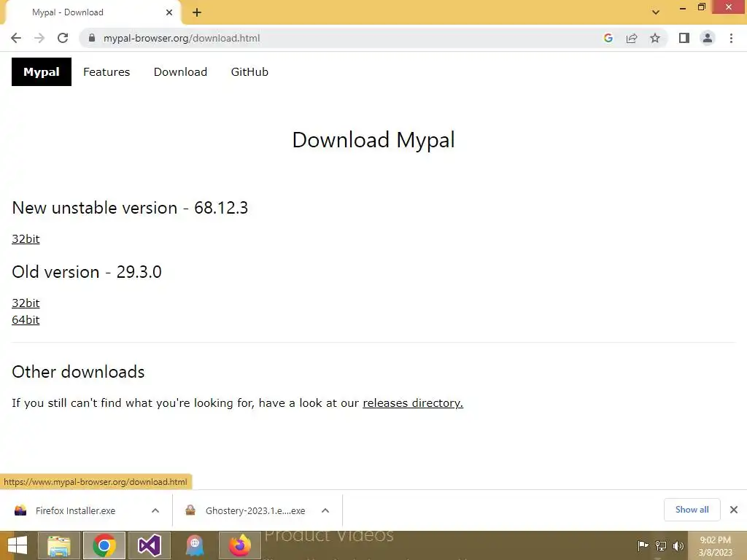Open the Download nav link
The width and height of the screenshot is (747, 560).
coord(180,72)
